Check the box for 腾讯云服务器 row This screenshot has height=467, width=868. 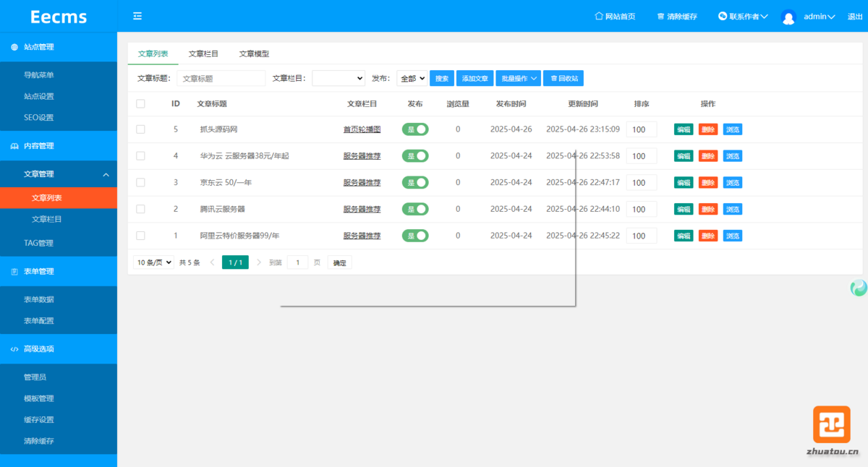pyautogui.click(x=140, y=210)
